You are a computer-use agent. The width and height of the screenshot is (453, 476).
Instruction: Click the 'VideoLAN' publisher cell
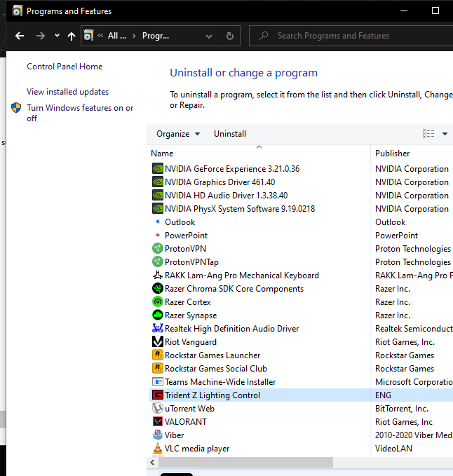point(393,449)
